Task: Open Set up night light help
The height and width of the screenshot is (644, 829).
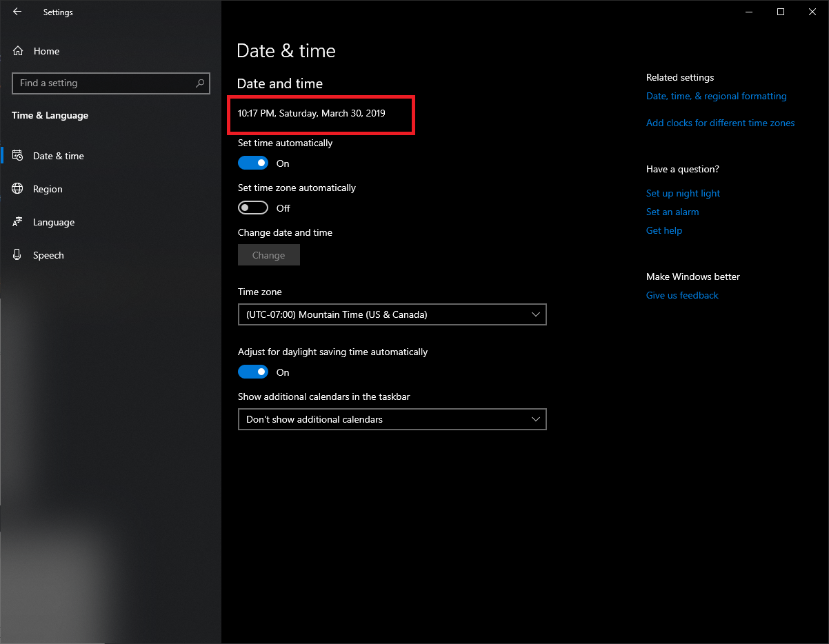Action: coord(683,194)
